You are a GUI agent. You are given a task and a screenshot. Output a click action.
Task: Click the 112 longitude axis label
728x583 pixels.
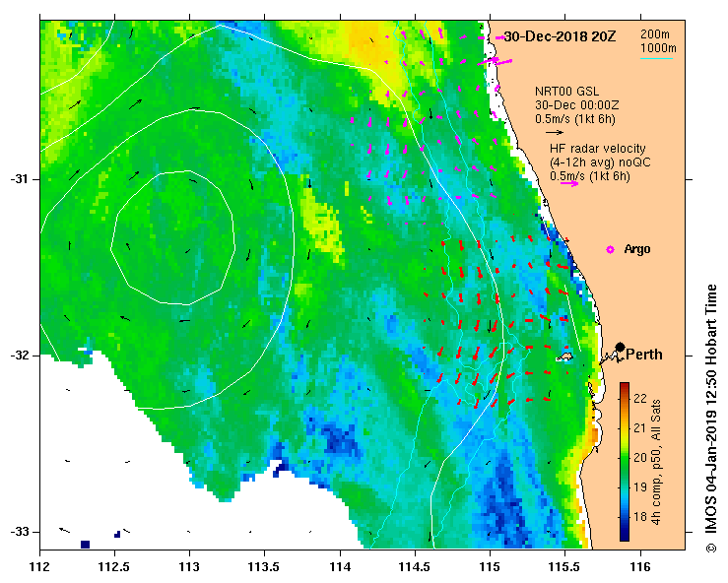[40, 567]
